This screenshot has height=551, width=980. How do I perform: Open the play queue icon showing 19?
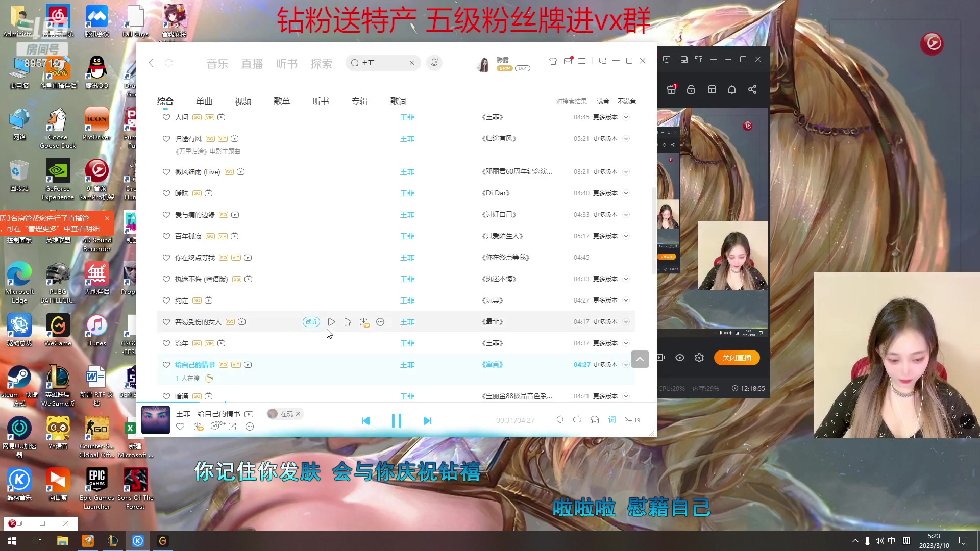(632, 420)
